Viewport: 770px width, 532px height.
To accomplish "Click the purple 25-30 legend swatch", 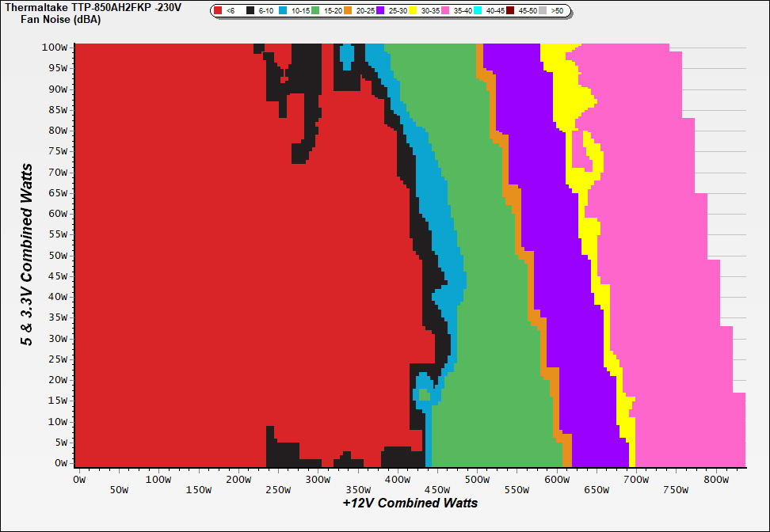I will (x=380, y=11).
